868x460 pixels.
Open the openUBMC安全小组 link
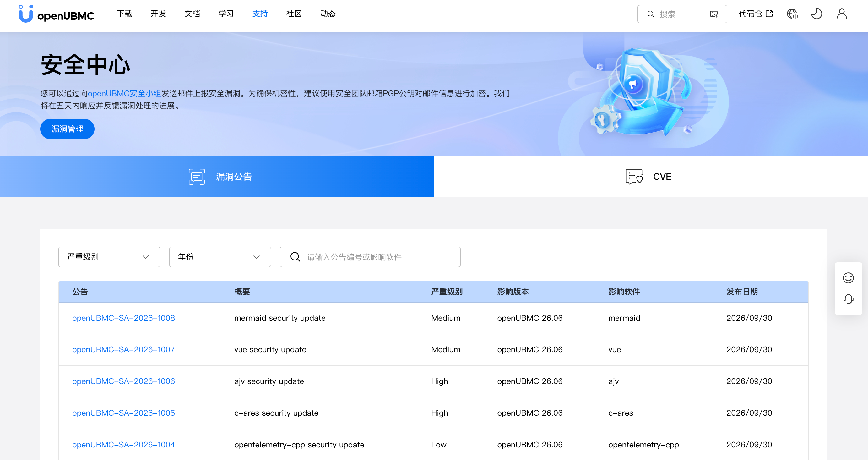click(124, 93)
